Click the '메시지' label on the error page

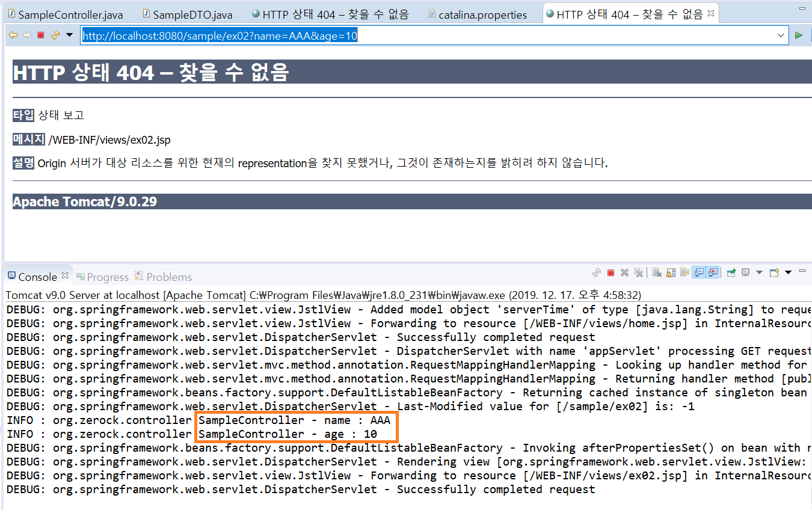point(29,140)
